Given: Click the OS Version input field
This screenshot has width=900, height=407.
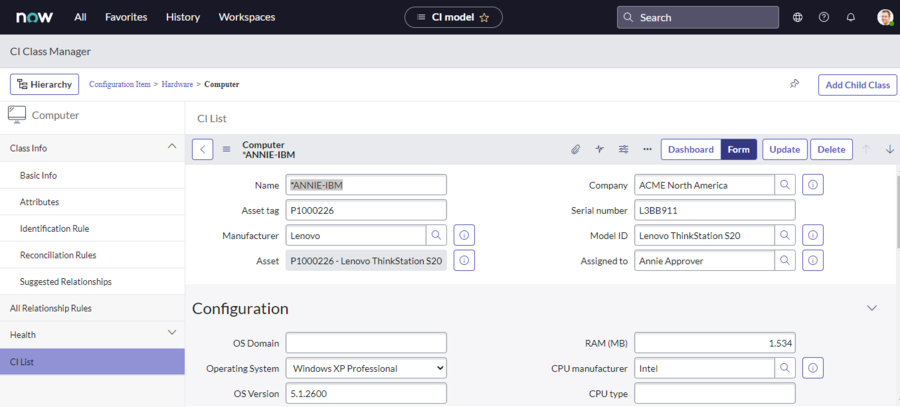Looking at the screenshot, I should [366, 394].
